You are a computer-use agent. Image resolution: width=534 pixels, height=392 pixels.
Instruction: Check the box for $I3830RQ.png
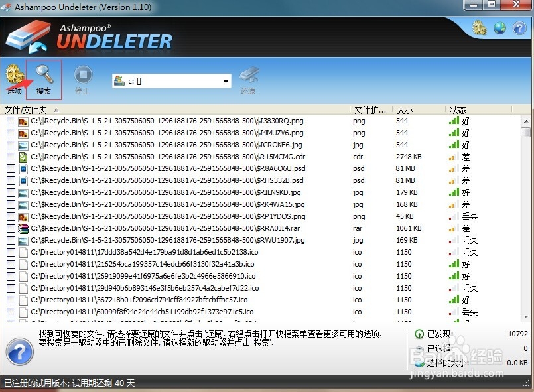pyautogui.click(x=11, y=121)
